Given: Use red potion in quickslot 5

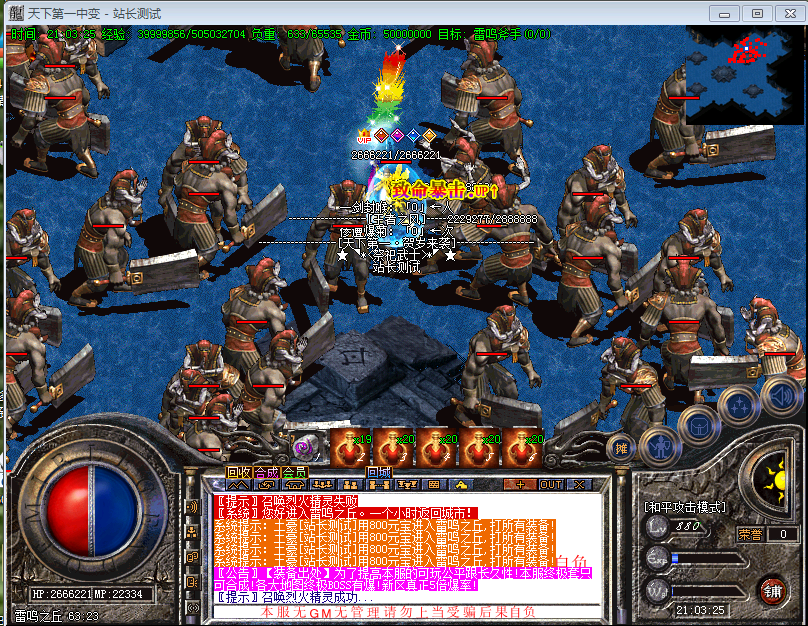Looking at the screenshot, I should tap(480, 446).
